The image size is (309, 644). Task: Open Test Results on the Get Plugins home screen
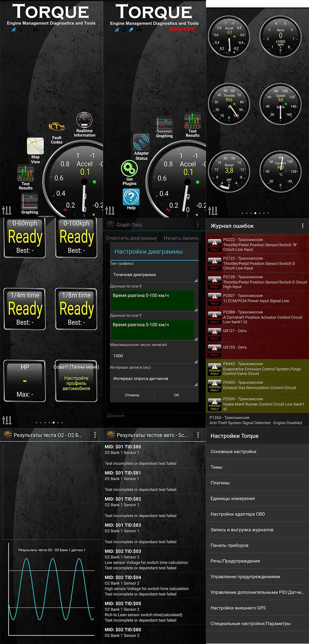192,120
